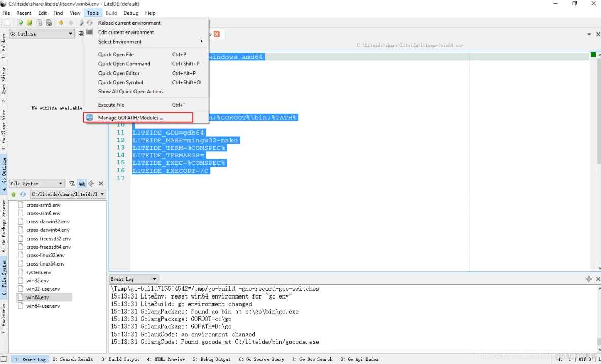
Task: Open the Edit menu
Action: point(43,13)
